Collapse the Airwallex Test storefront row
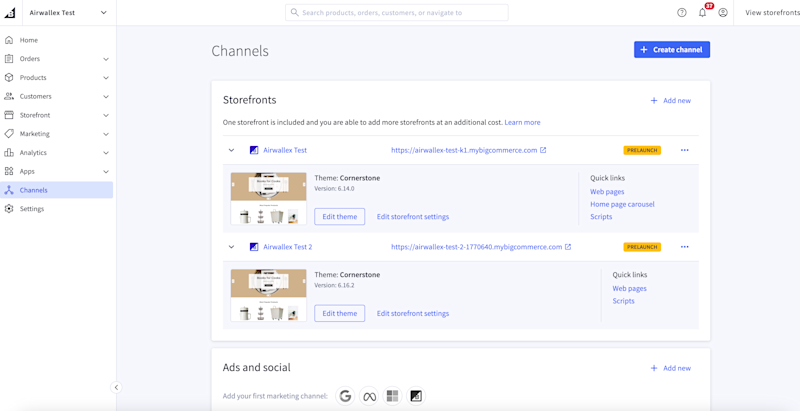Screen dimensions: 800x411 coord(231,150)
